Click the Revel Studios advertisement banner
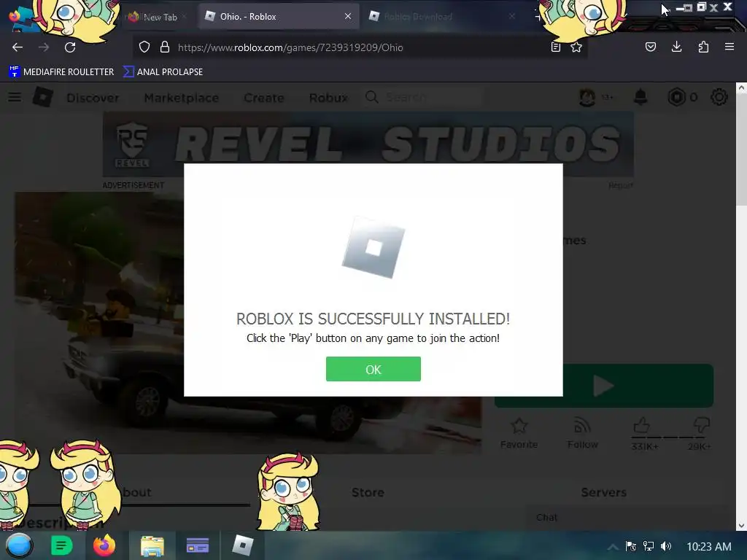The height and width of the screenshot is (560, 747). (368, 144)
